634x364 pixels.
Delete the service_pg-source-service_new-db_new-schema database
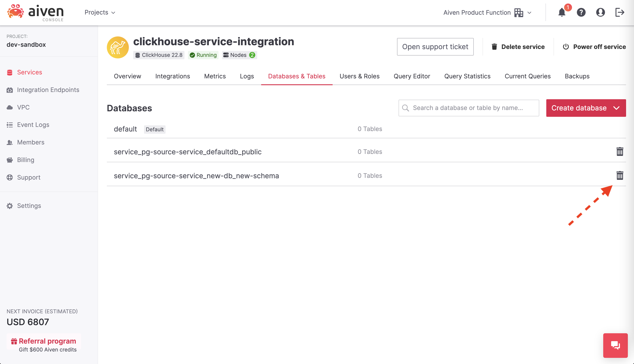620,175
